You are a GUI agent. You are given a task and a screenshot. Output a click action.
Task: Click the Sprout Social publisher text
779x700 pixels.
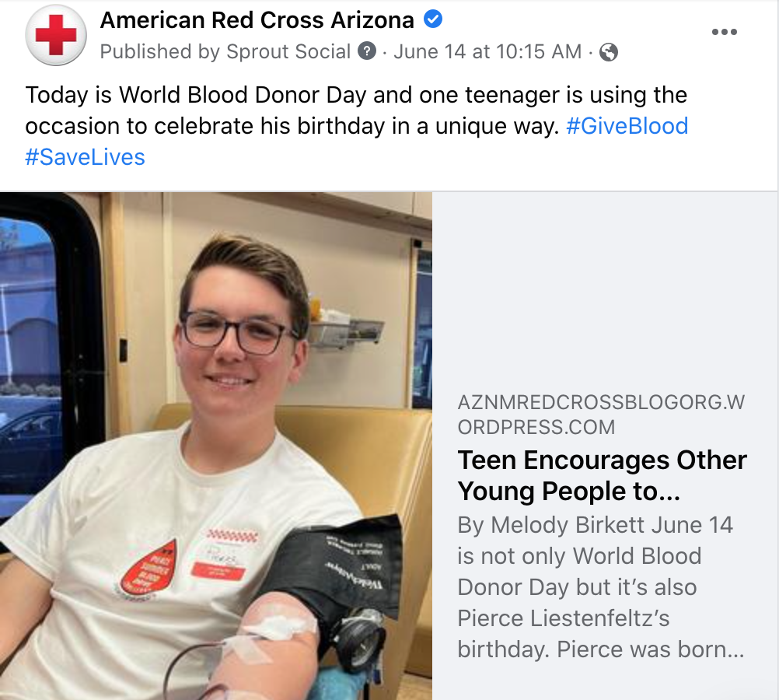(288, 51)
